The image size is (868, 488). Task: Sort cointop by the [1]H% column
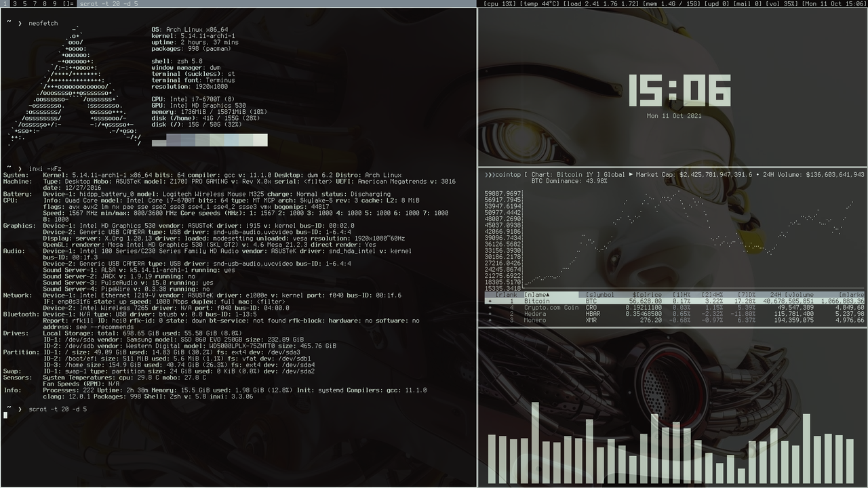681,295
